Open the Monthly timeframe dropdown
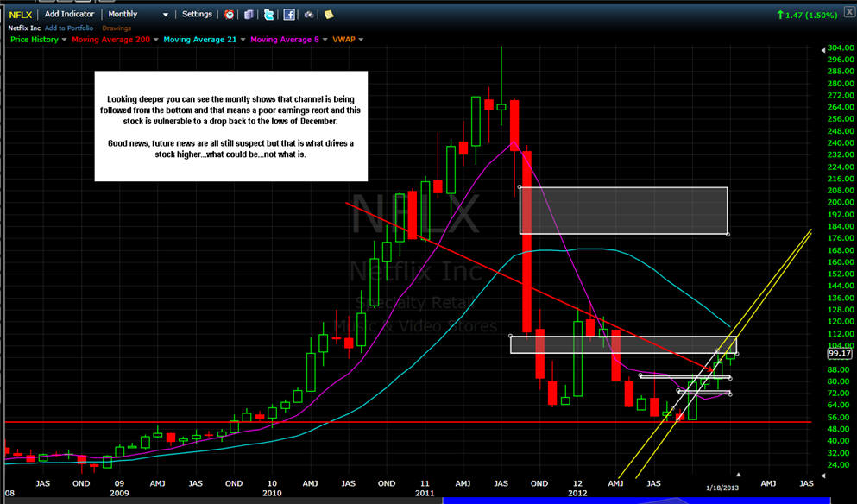 [x=138, y=14]
